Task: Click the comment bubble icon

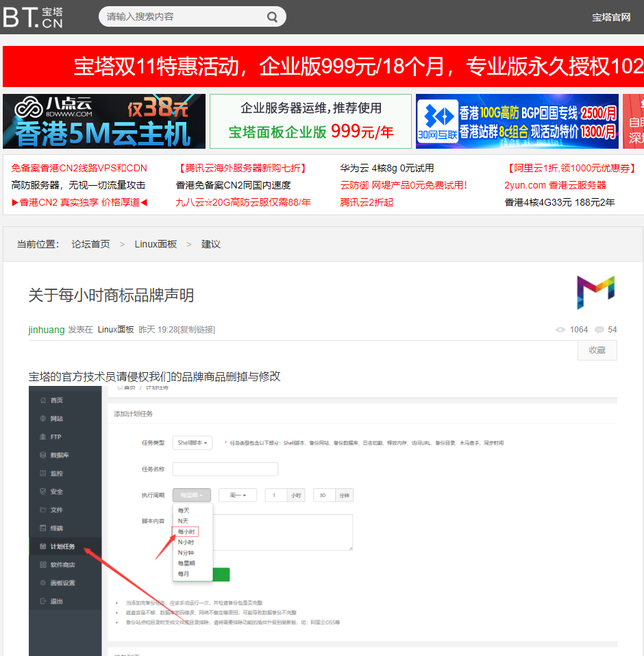Action: pos(599,330)
